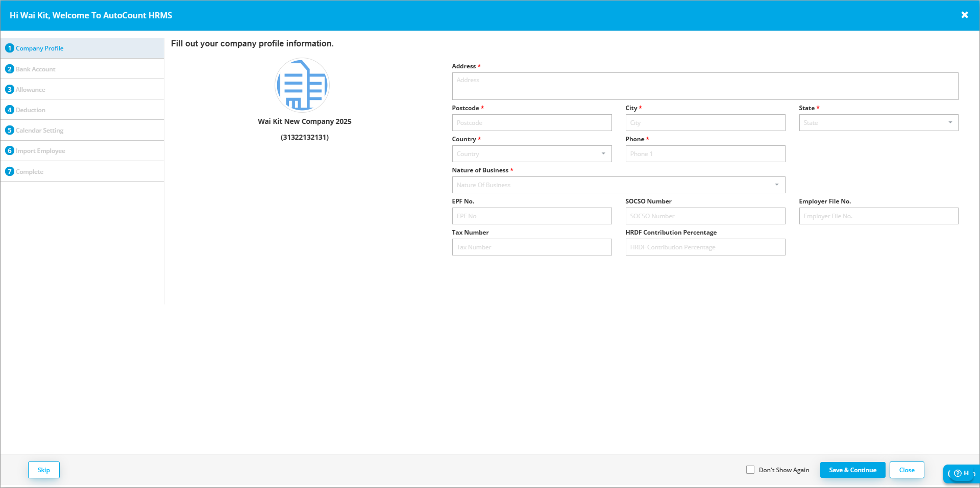Click the Employer File No. input field
This screenshot has width=980, height=488.
pyautogui.click(x=878, y=216)
